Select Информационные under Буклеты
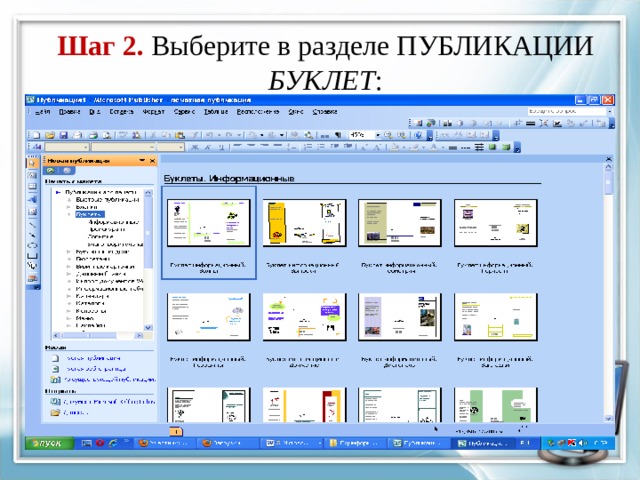The height and width of the screenshot is (480, 640). [x=113, y=222]
